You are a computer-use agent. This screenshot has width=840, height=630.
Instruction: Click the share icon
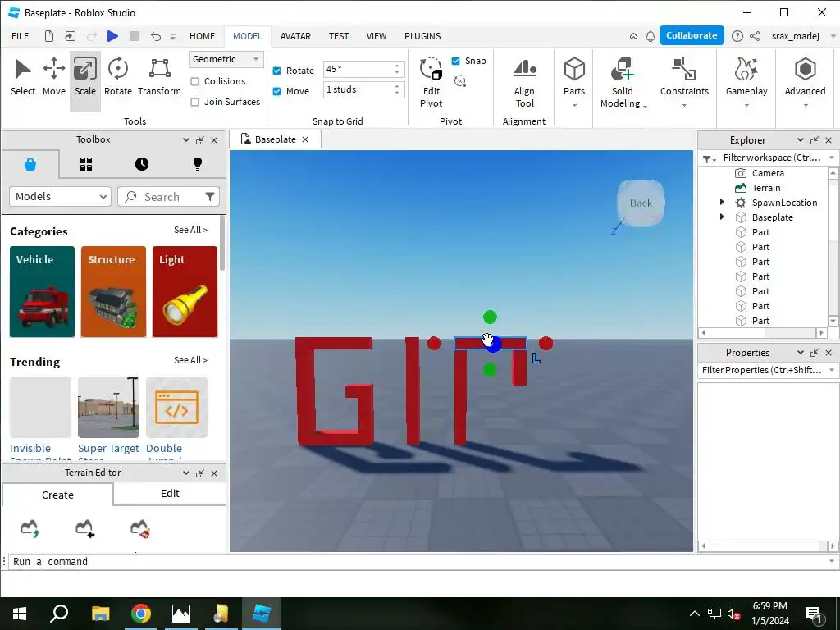click(x=755, y=36)
